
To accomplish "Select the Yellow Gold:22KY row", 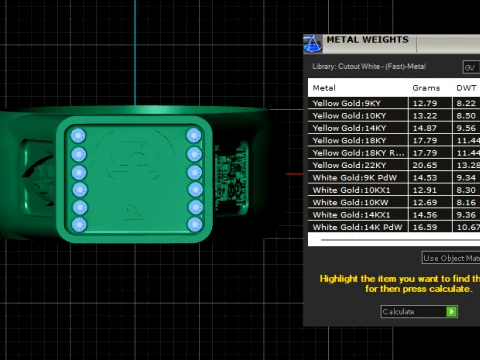I will (394, 165).
